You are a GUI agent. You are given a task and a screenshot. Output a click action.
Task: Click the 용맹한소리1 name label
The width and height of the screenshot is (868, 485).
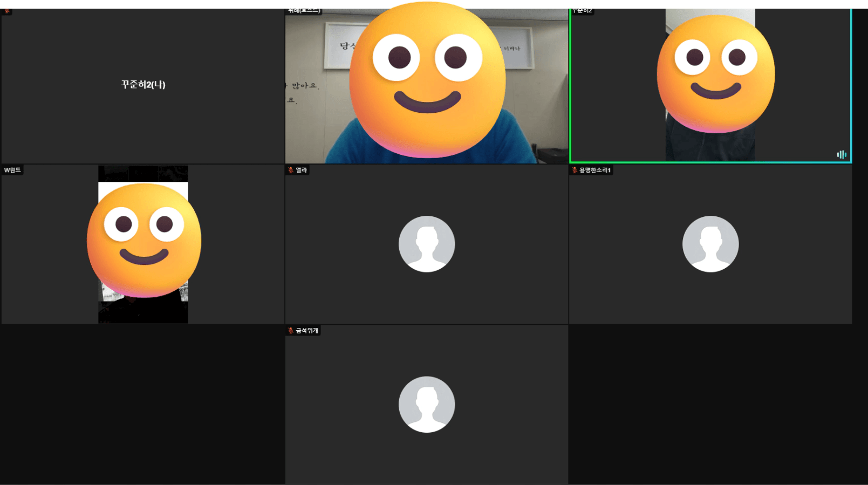pyautogui.click(x=594, y=170)
